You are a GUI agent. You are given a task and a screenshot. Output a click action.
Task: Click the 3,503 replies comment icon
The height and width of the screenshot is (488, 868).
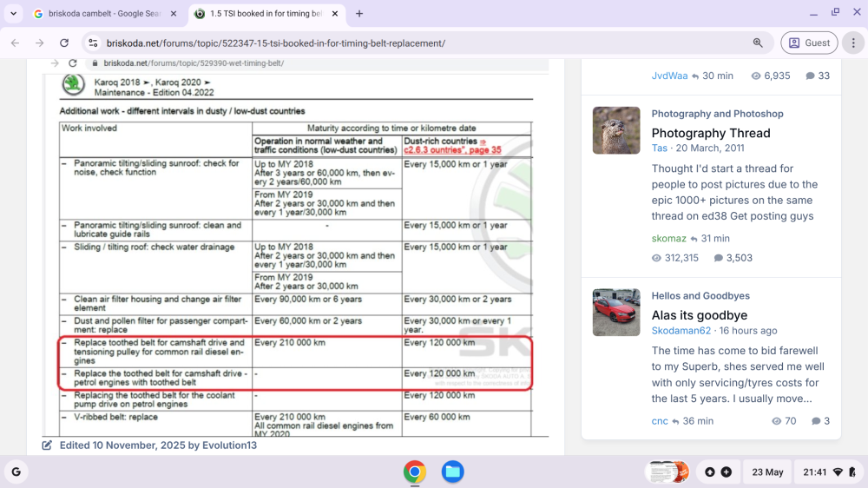719,258
